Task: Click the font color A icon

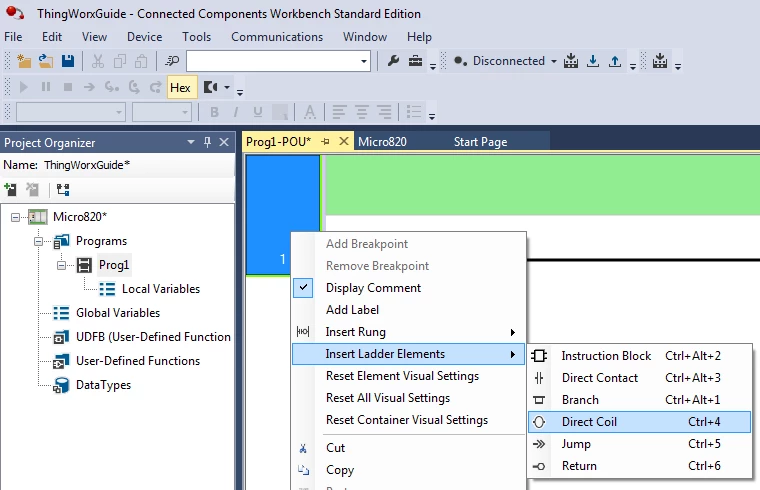Action: coord(309,112)
